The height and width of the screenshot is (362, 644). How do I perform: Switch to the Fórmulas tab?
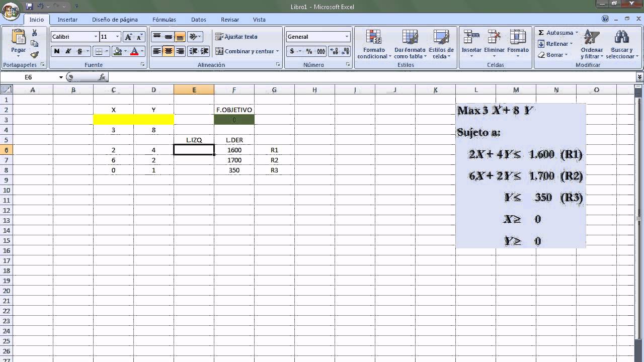[x=164, y=20]
